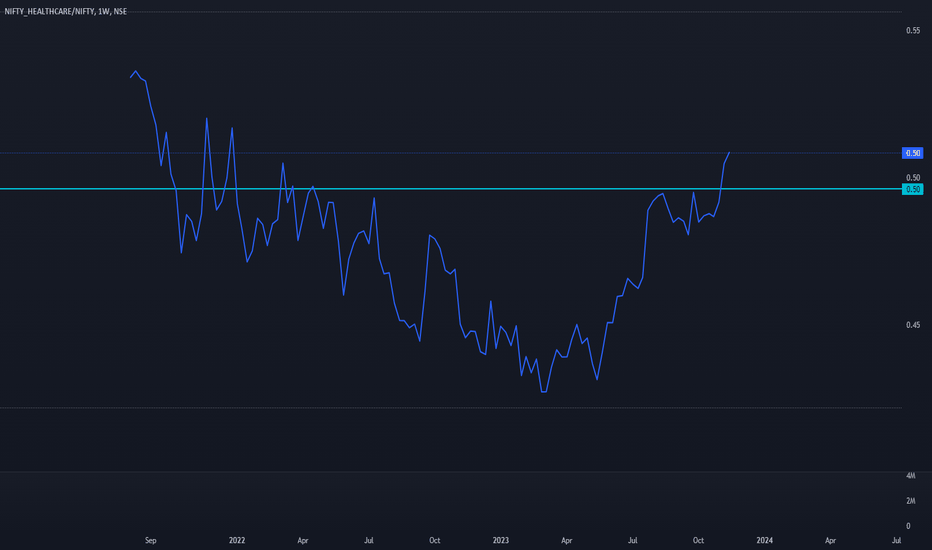The width and height of the screenshot is (932, 550).
Task: Click the Oct label just before 2023
Action: coord(434,540)
